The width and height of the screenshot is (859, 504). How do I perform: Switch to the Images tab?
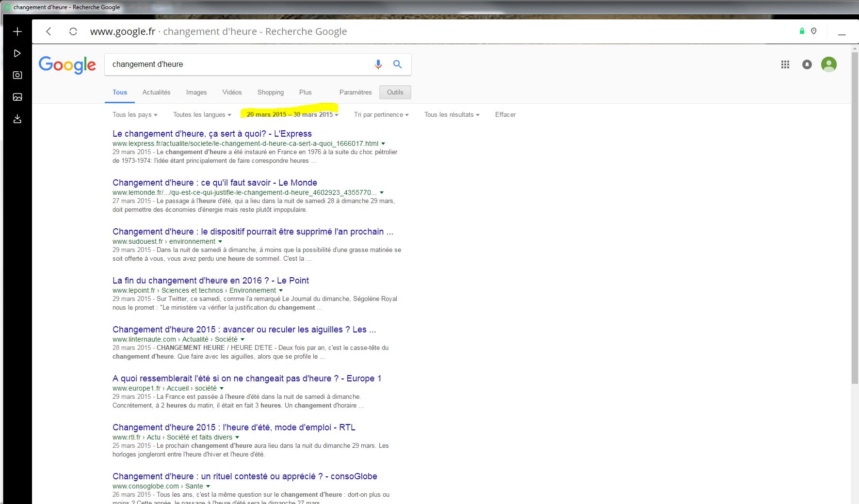[x=196, y=92]
